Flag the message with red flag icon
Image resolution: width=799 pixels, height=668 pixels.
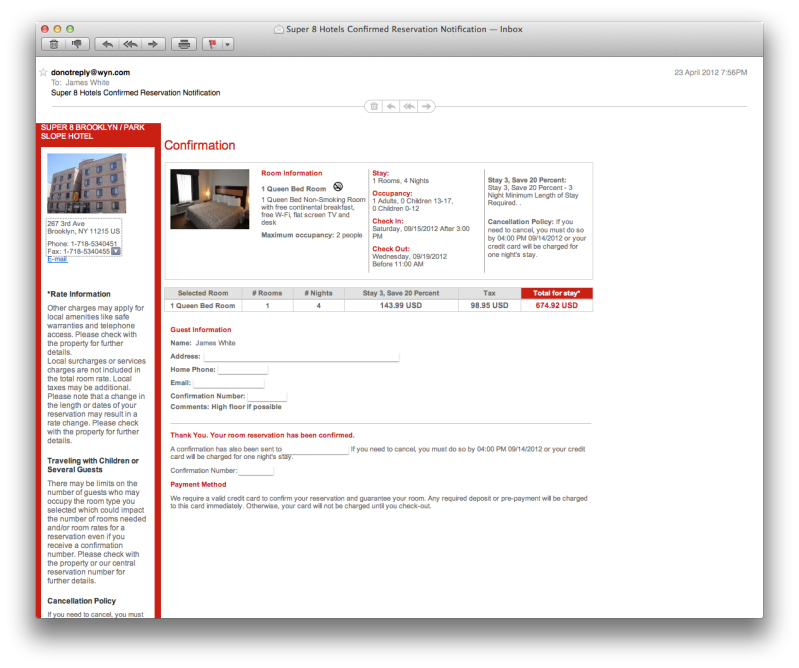[x=212, y=44]
